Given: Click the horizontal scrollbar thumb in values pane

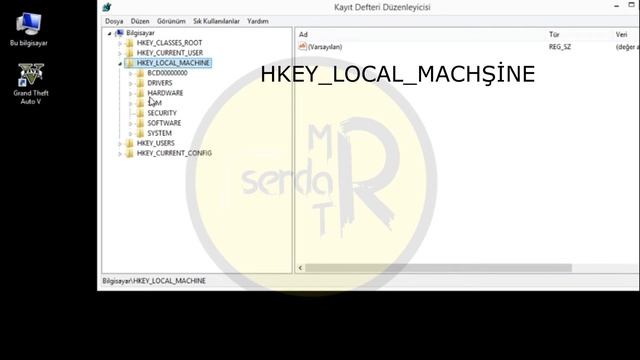Looking at the screenshot, I should point(438,268).
